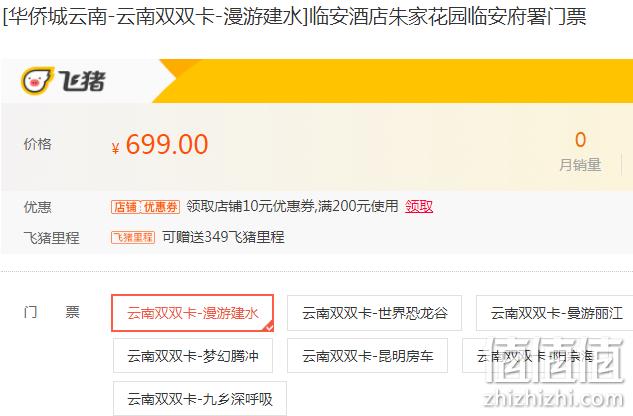Click the 可赠送349飞猪里程 text
The height and width of the screenshot is (416, 633).
click(223, 237)
